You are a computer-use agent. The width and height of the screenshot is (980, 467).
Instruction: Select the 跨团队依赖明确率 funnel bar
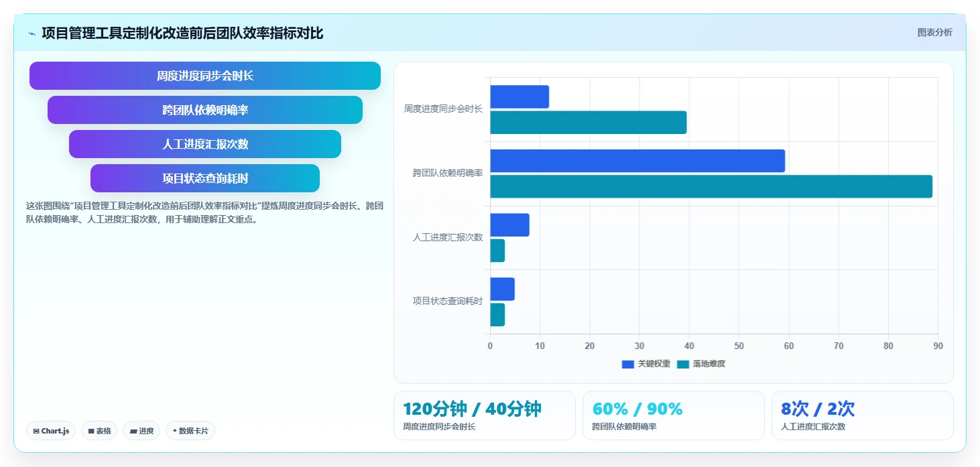205,110
